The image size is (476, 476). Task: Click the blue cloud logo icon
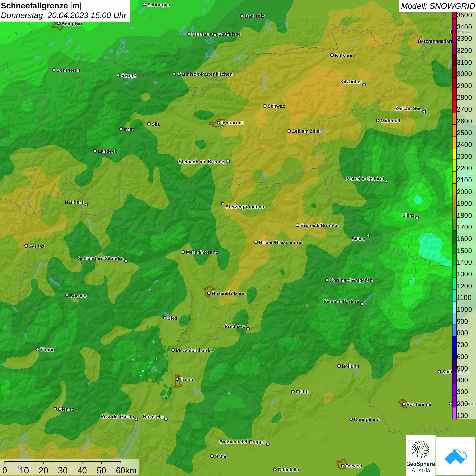click(456, 456)
